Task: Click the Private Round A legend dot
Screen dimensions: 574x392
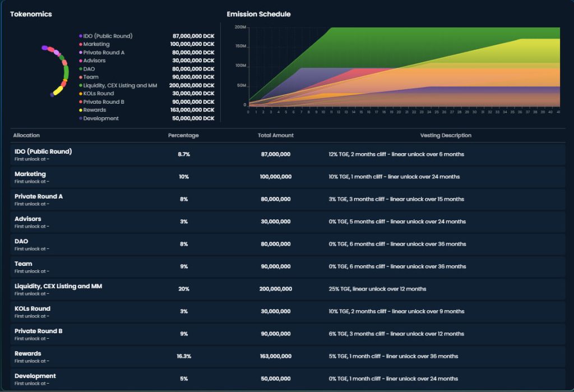Action: tap(81, 53)
